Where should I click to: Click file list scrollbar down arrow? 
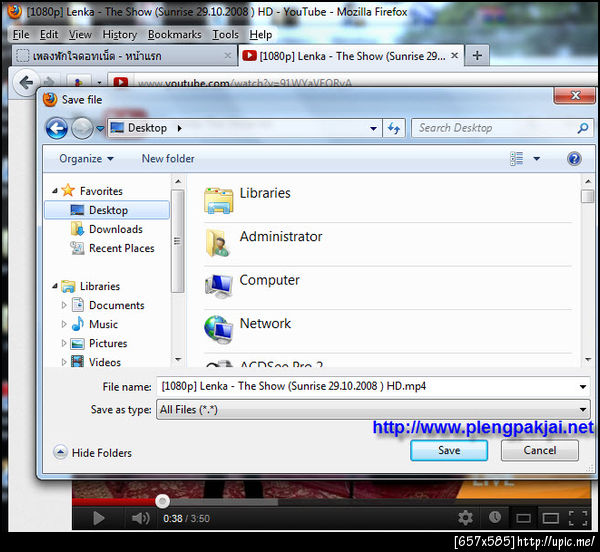pyautogui.click(x=588, y=360)
